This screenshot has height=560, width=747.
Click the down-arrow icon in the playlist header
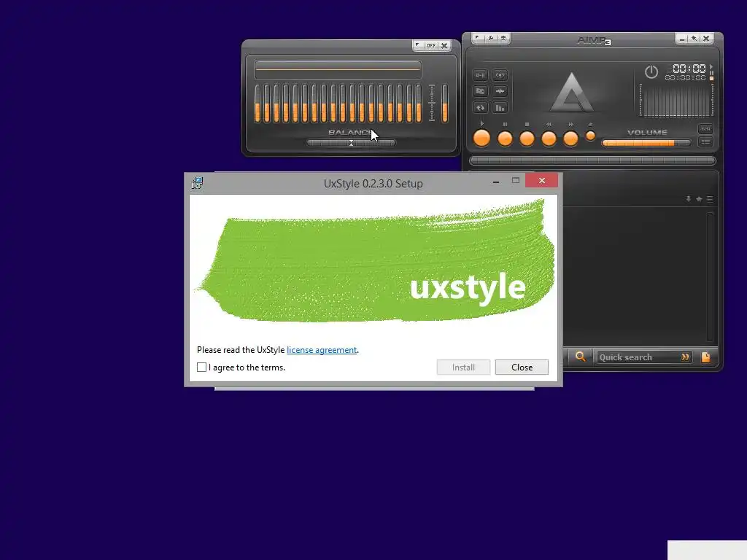tap(688, 199)
